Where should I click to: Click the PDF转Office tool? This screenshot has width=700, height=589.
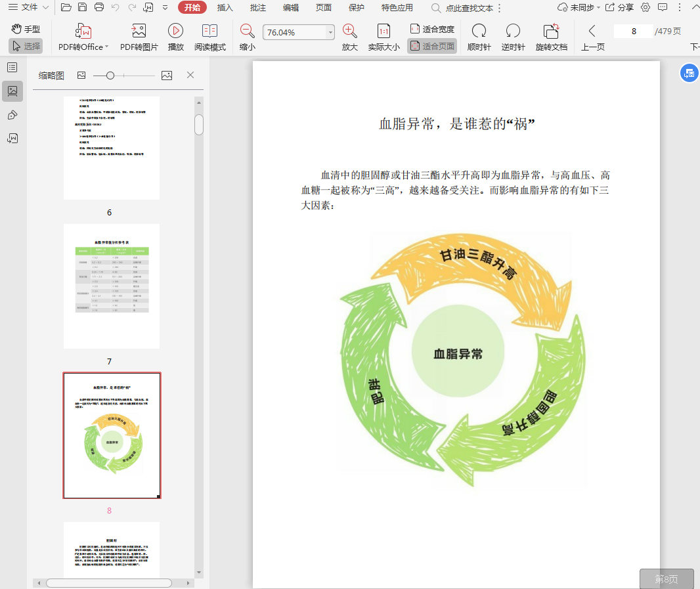[x=83, y=37]
